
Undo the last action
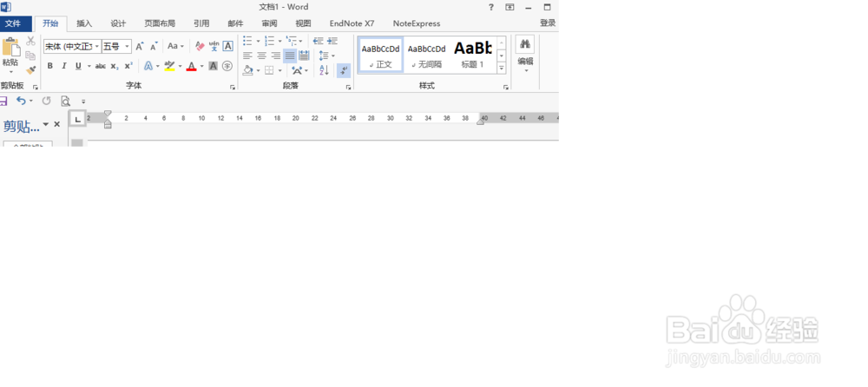(21, 101)
